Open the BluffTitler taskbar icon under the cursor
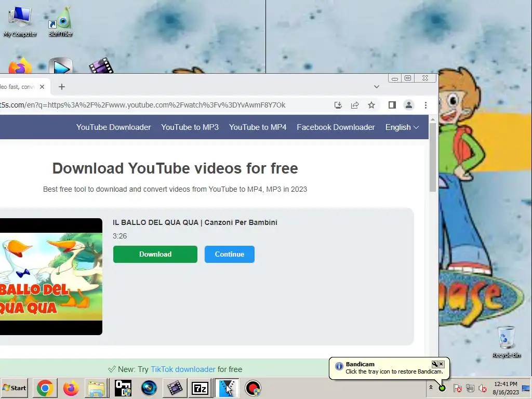Viewport: 532px width, 399px height. (227, 388)
